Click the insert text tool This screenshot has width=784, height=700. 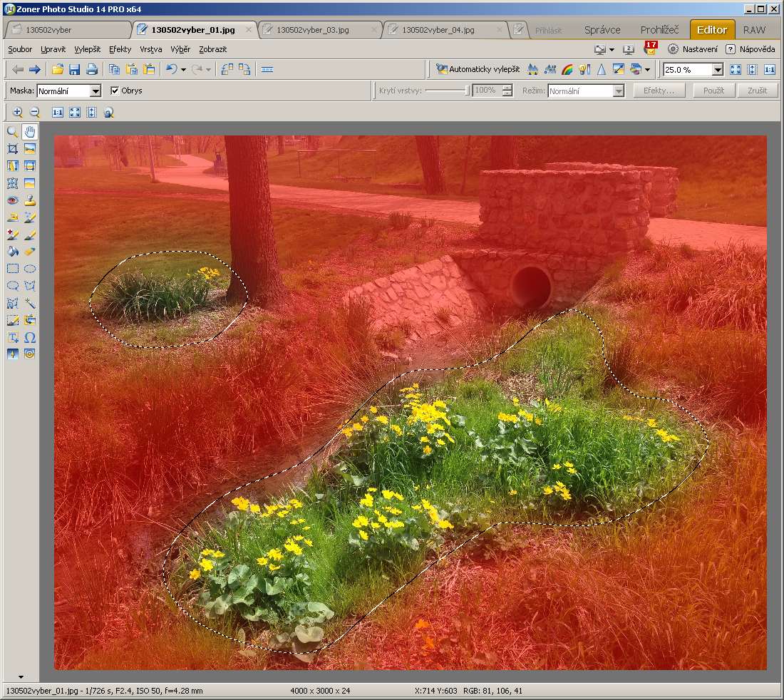12,337
